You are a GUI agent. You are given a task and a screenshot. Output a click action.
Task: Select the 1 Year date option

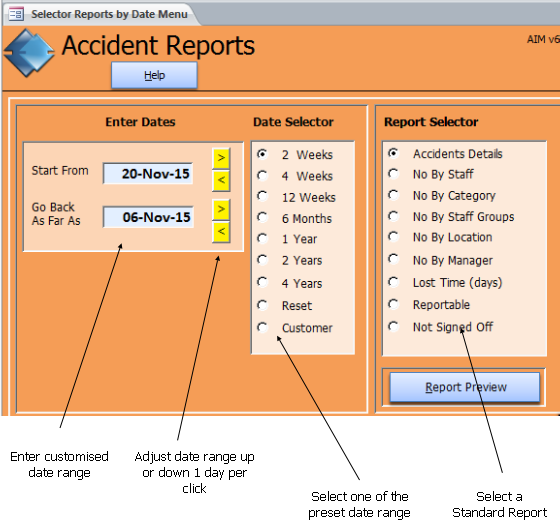tap(287, 239)
